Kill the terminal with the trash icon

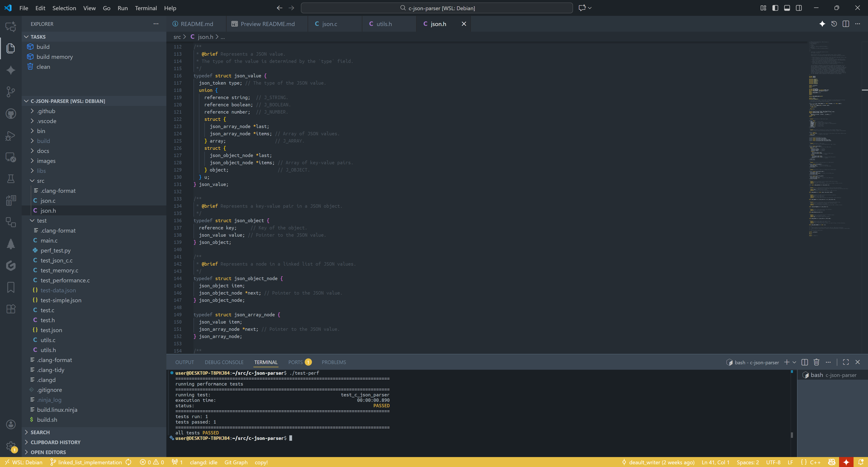click(x=816, y=362)
